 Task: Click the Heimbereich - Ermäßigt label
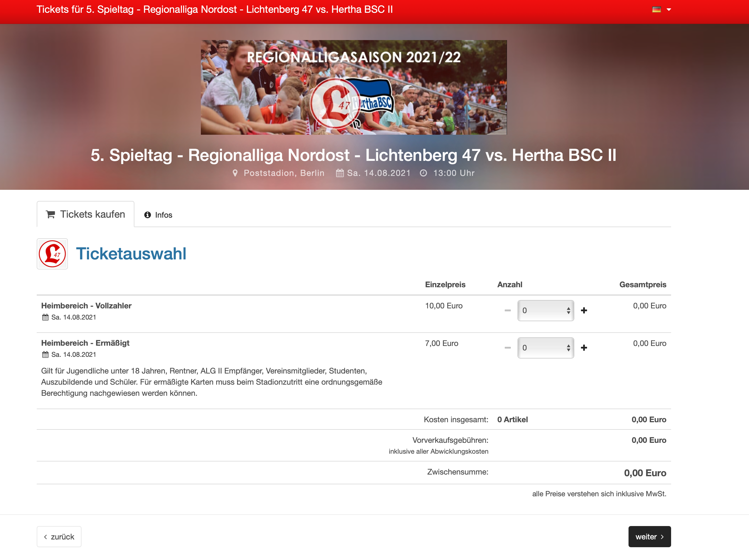pos(85,343)
